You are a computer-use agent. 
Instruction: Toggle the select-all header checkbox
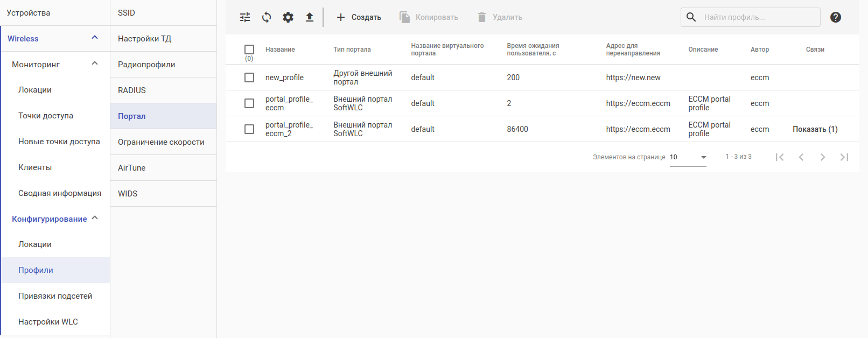(249, 50)
